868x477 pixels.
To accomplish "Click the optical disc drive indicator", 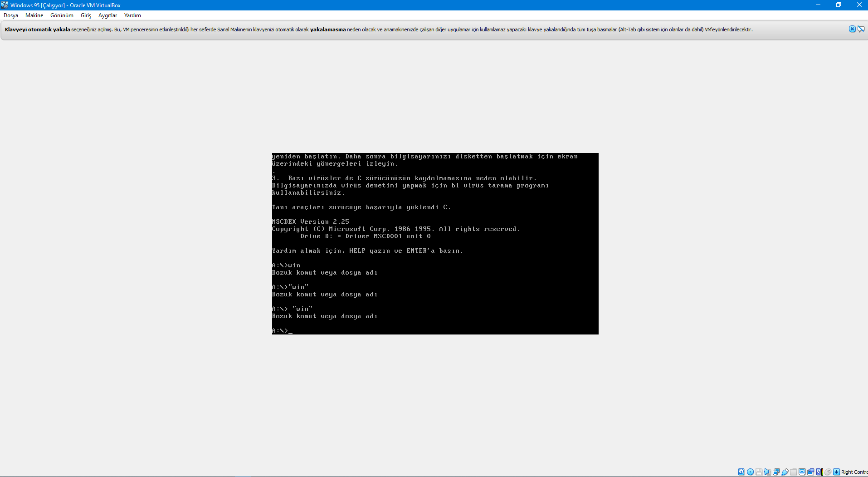I will [x=750, y=472].
